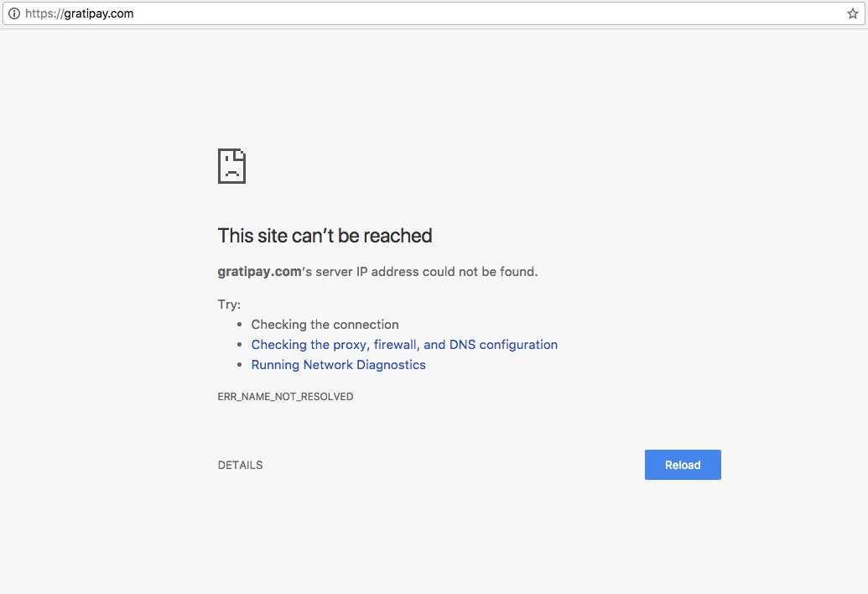Click the 'Checking the connection' suggestion text
Image resolution: width=868 pixels, height=594 pixels.
click(325, 325)
